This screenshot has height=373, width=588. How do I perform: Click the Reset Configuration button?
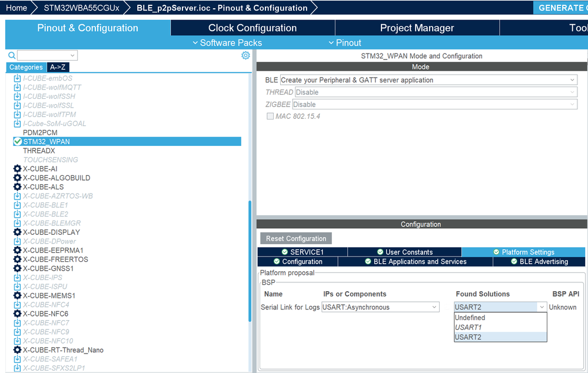(296, 238)
